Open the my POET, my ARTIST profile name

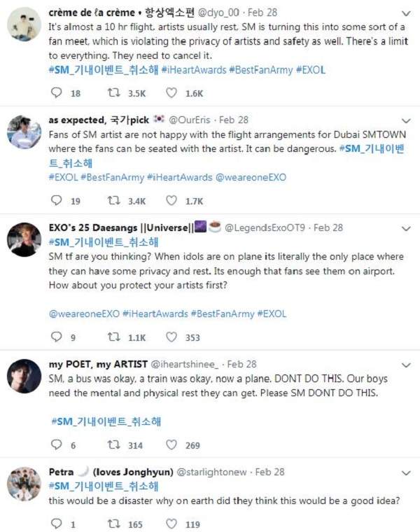[x=98, y=364]
